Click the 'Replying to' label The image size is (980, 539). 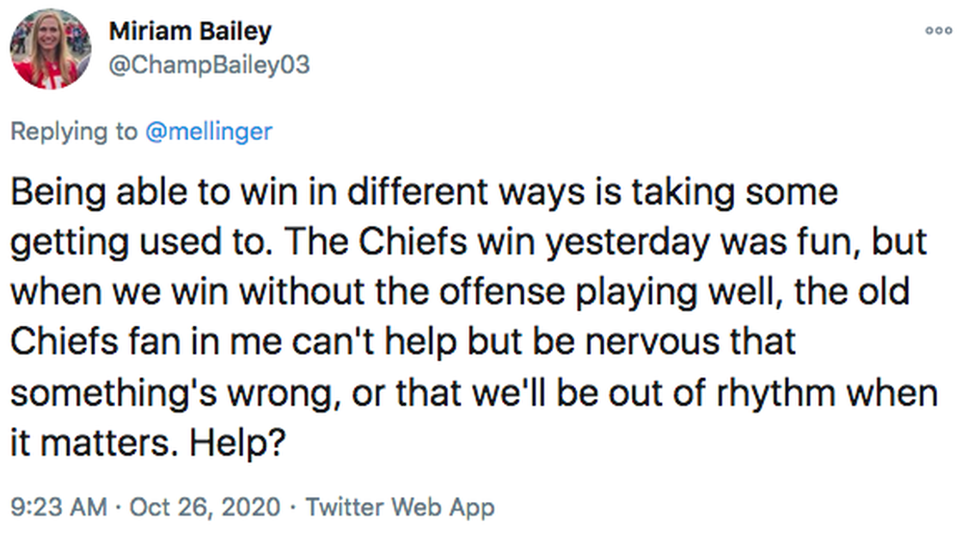tap(74, 131)
